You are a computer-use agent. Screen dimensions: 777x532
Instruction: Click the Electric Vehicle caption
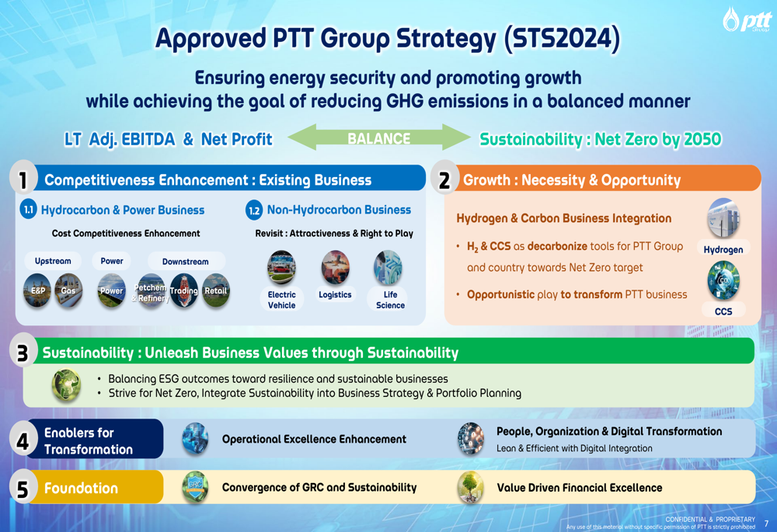tap(281, 300)
